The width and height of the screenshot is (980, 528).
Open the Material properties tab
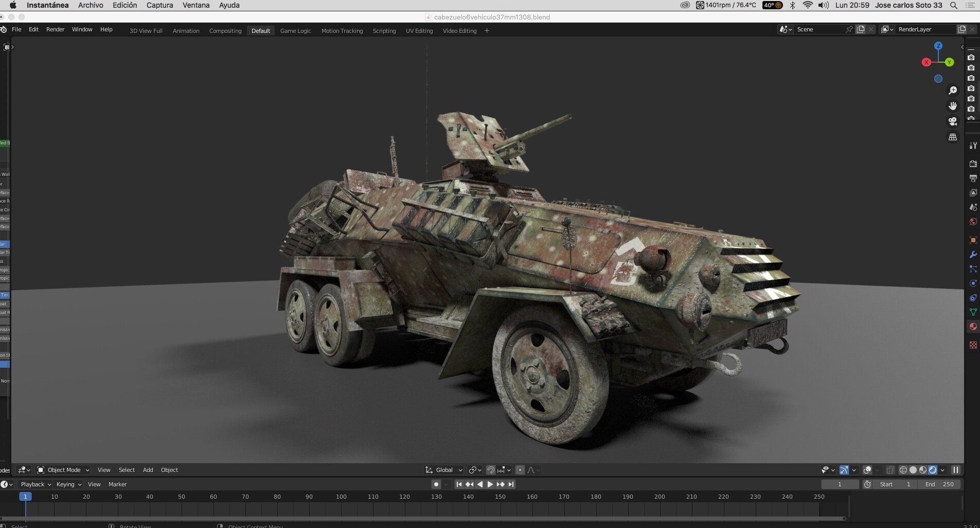coord(973,326)
